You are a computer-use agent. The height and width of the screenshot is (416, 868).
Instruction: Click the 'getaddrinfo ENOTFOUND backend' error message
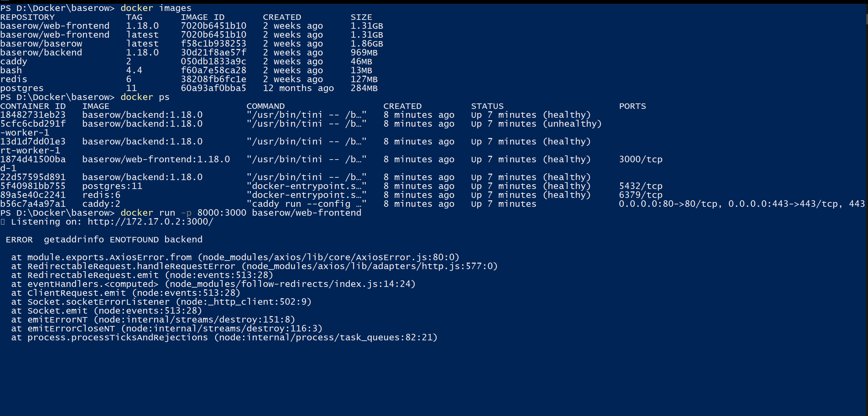(123, 240)
